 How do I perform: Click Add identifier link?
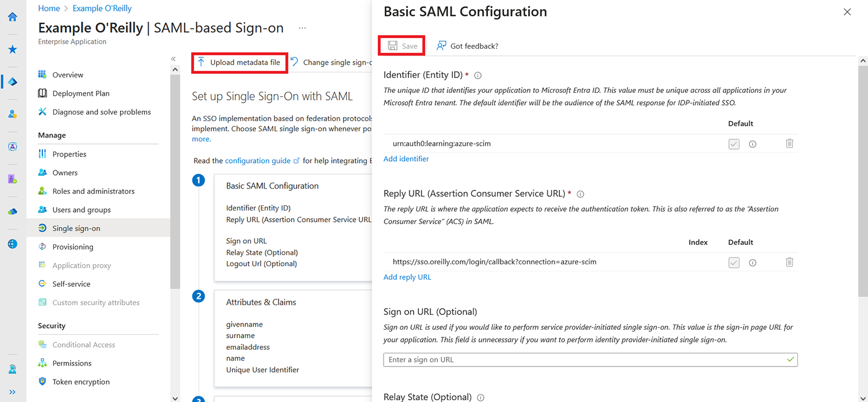coord(406,159)
